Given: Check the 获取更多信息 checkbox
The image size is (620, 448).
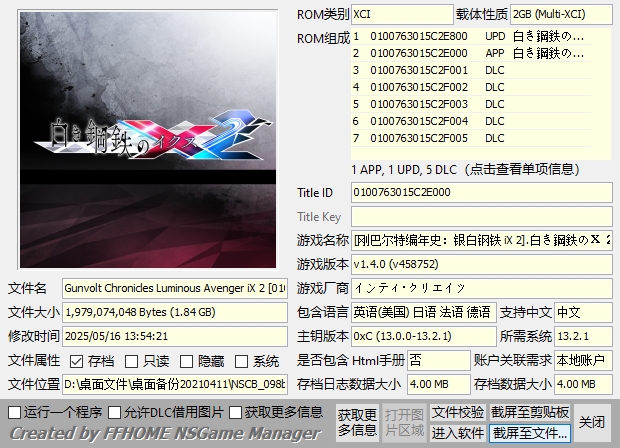Looking at the screenshot, I should [236, 412].
